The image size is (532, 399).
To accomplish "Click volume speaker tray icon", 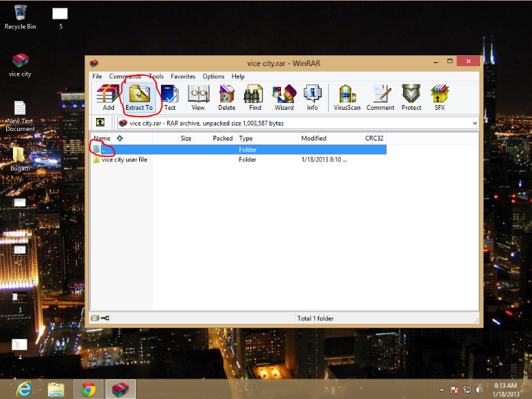I will (x=479, y=390).
